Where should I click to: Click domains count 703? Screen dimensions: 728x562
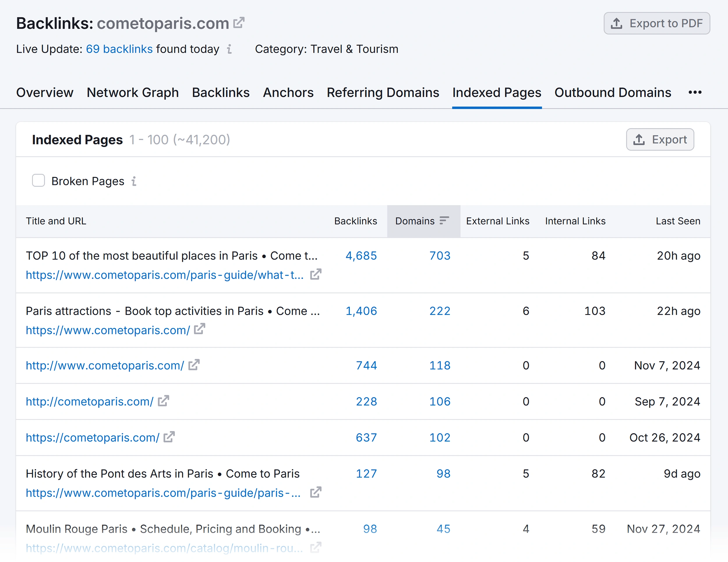point(440,256)
